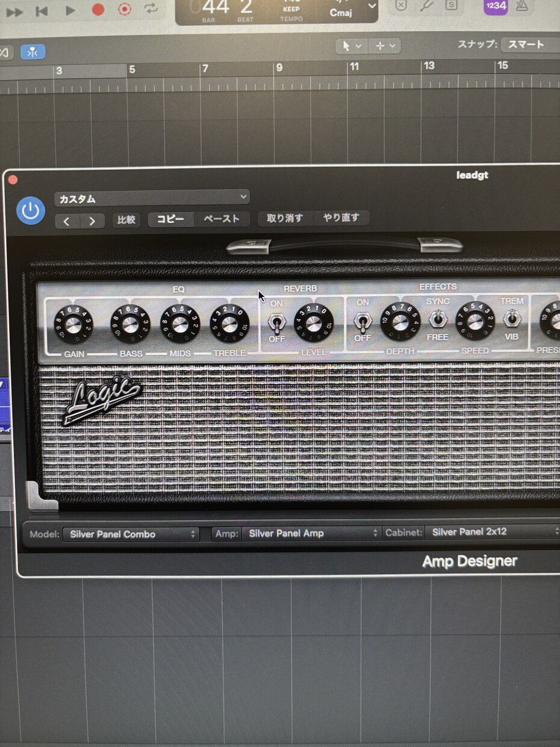
Task: Click the コピー button
Action: click(x=170, y=219)
